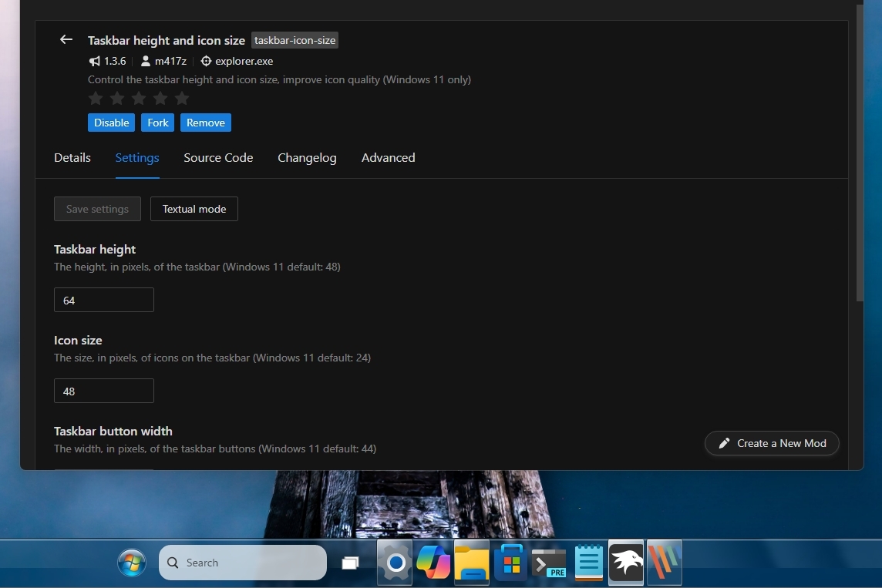This screenshot has width=882, height=588.
Task: Select the Icon size input showing 48
Action: tap(103, 391)
